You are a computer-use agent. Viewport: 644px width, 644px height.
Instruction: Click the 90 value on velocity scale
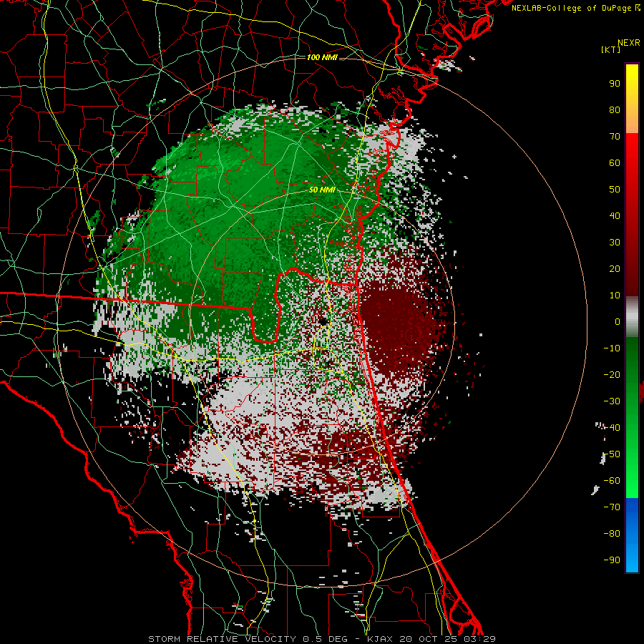point(615,84)
